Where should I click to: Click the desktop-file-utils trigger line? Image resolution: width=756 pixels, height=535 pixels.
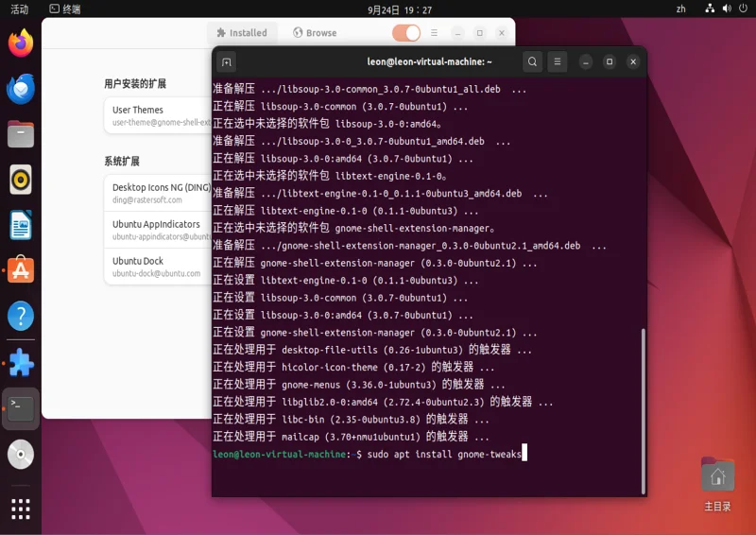pyautogui.click(x=372, y=350)
